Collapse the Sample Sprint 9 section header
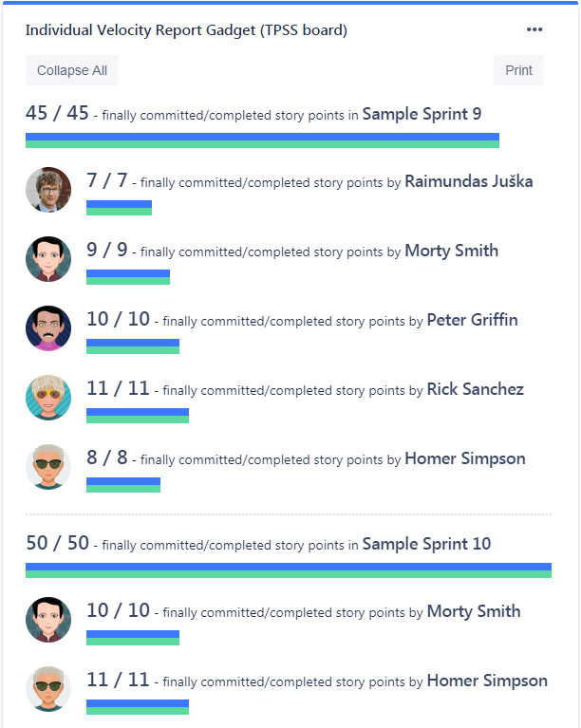 pyautogui.click(x=253, y=114)
